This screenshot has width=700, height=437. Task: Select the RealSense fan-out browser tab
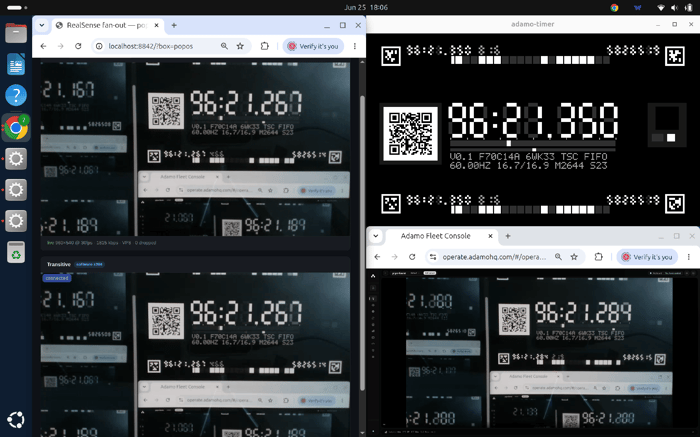click(108, 25)
